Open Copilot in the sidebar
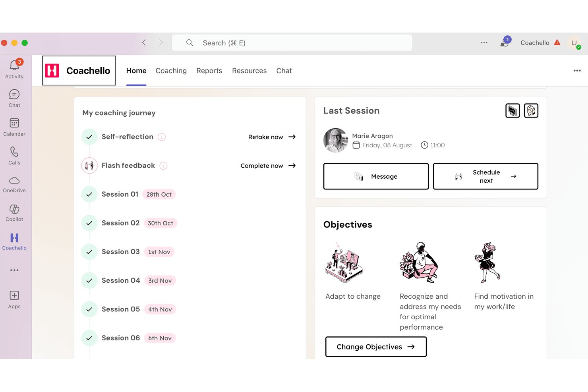 pos(14,213)
